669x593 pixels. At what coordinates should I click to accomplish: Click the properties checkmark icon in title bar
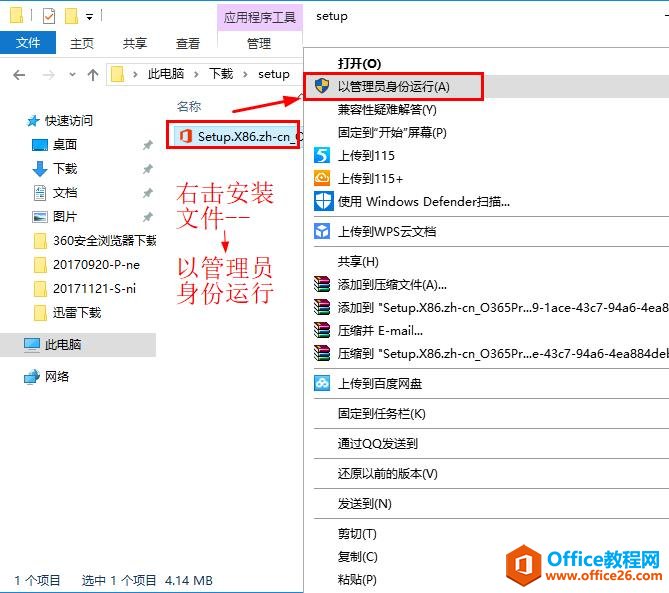49,16
